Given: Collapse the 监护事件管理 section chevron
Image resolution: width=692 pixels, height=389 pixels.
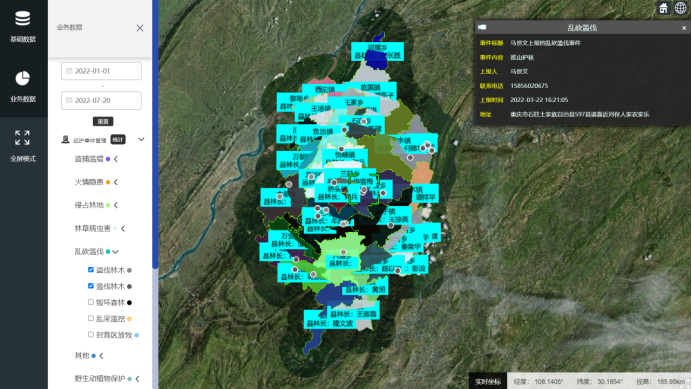Looking at the screenshot, I should [141, 140].
